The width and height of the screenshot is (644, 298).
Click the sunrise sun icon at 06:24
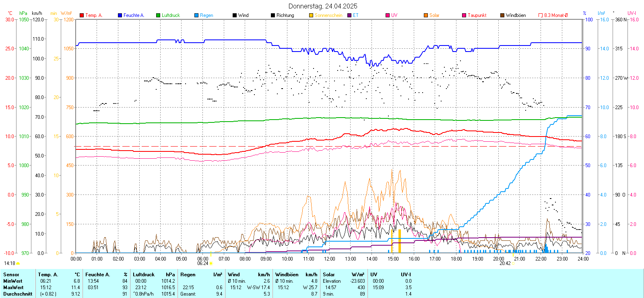pyautogui.click(x=211, y=263)
